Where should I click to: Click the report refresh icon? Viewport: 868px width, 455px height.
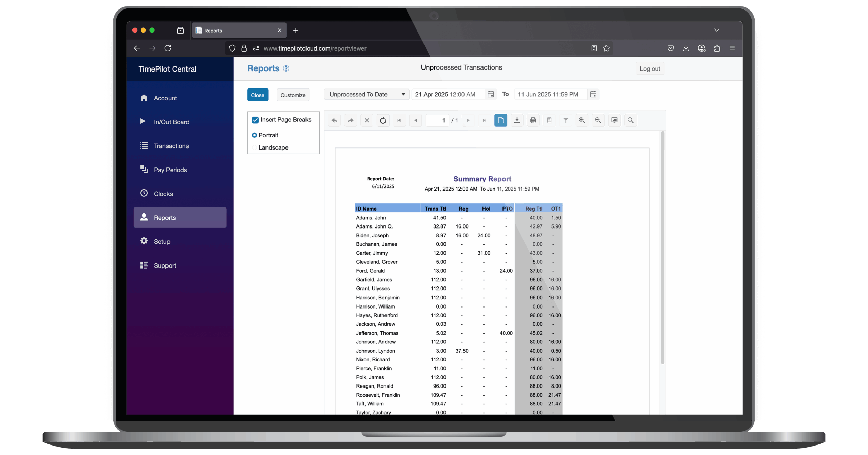coord(383,120)
